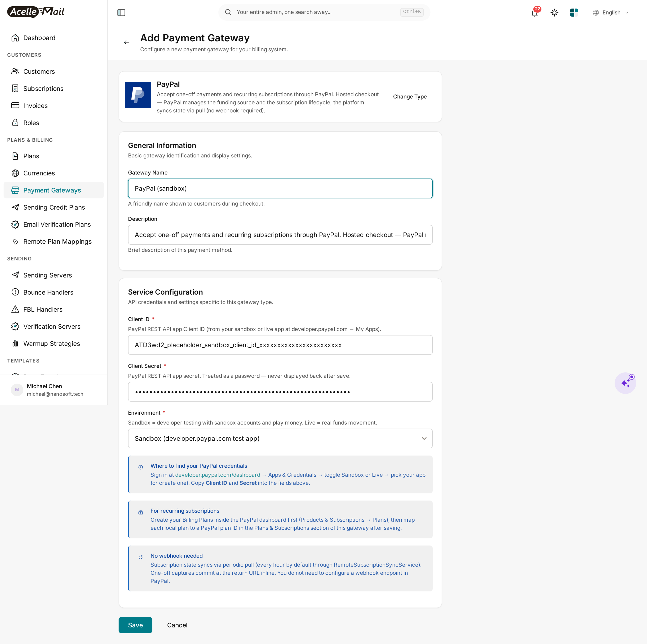Click the Sending Servers paper-plane icon
Image resolution: width=647 pixels, height=644 pixels.
click(x=15, y=275)
